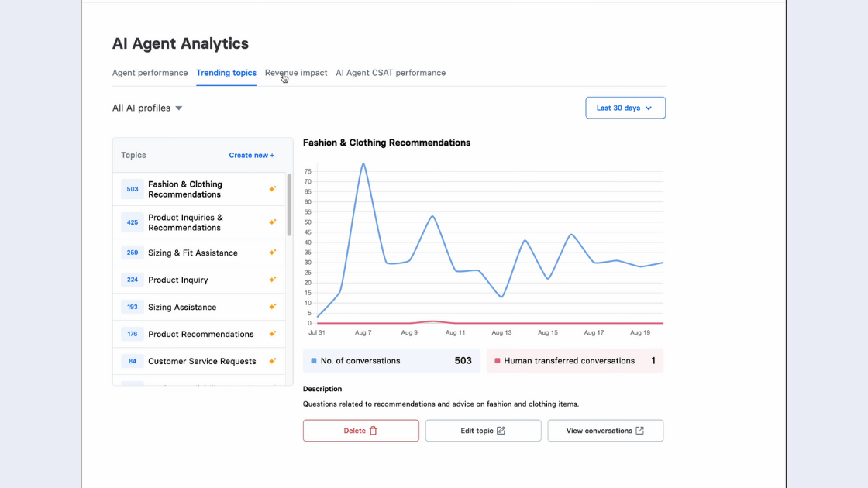Viewport: 868px width, 488px height.
Task: Click the topics list vertical scrollbar
Action: pos(289,205)
